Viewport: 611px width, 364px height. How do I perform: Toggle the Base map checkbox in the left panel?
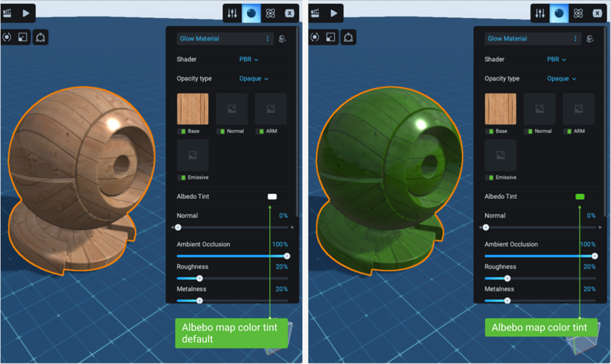pos(183,131)
